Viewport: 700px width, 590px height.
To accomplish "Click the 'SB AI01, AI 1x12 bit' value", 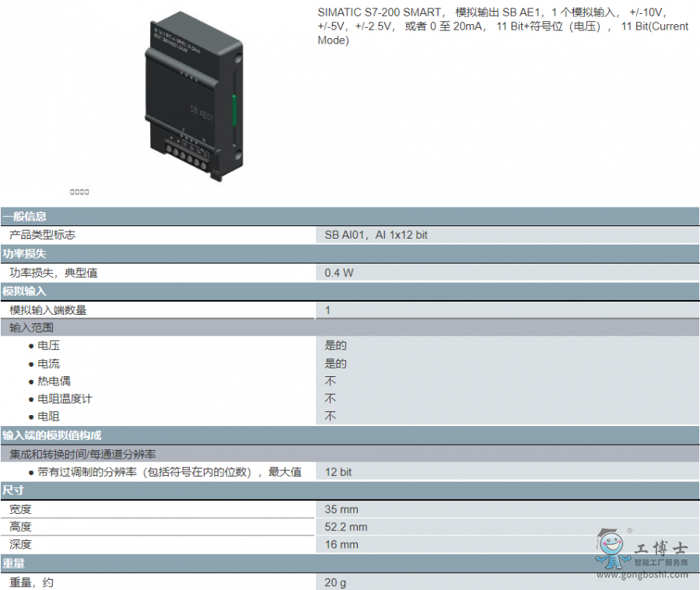I will pos(376,235).
